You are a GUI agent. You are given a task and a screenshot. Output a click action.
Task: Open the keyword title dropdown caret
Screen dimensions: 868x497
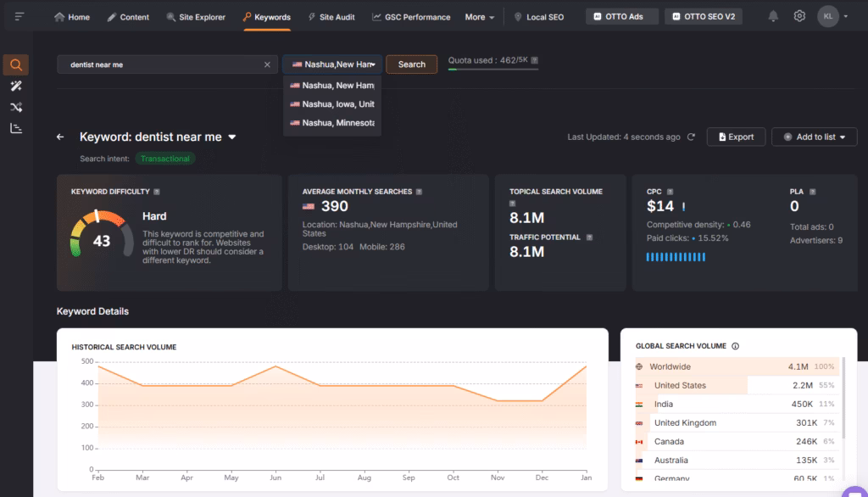pos(232,137)
